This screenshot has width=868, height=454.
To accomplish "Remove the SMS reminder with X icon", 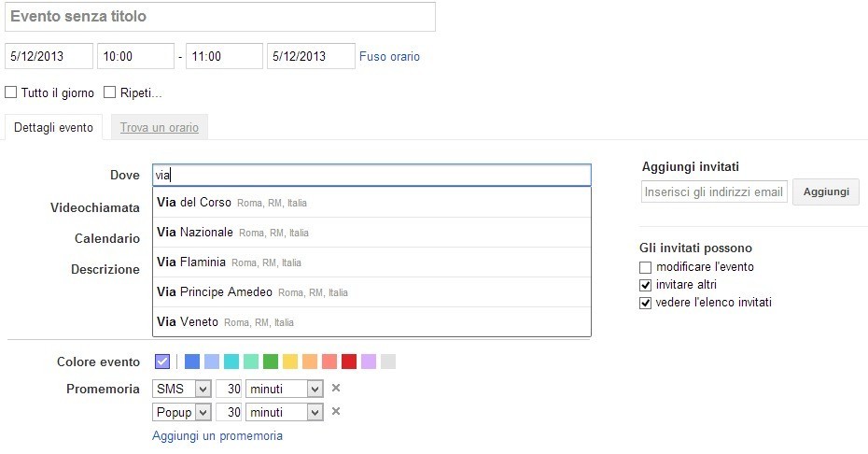I will [x=337, y=389].
